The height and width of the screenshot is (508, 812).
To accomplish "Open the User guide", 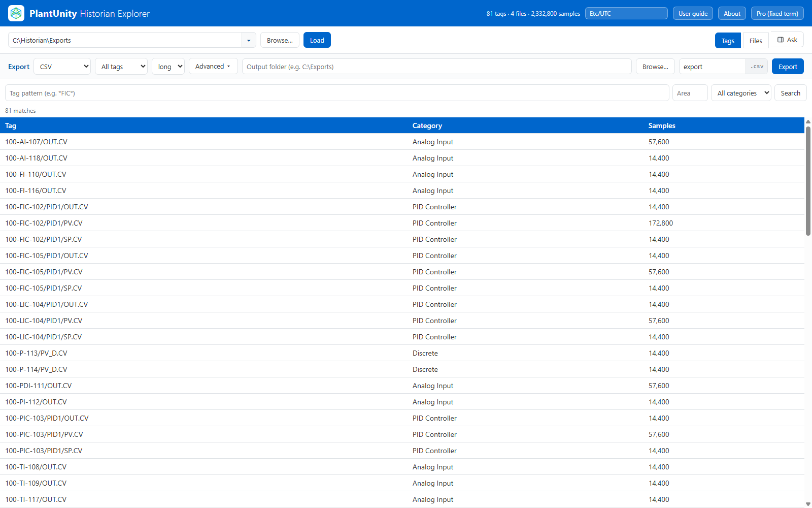I will click(x=693, y=13).
